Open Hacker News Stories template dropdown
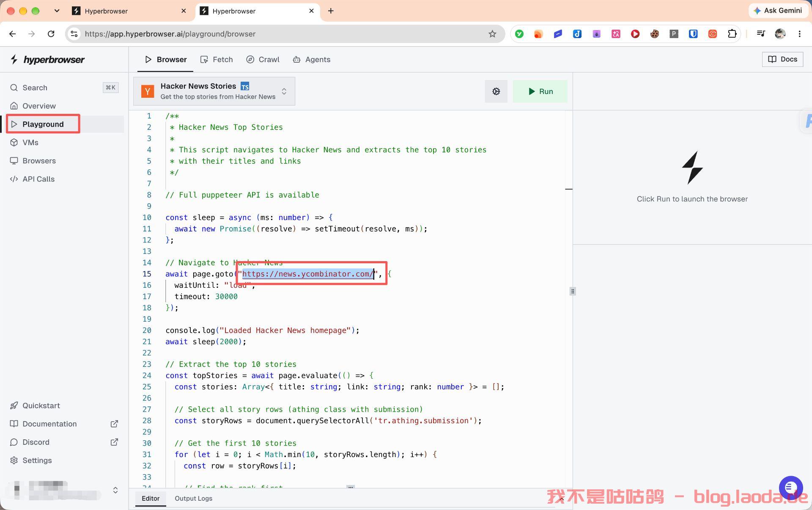Image resolution: width=812 pixels, height=510 pixels. [214, 91]
